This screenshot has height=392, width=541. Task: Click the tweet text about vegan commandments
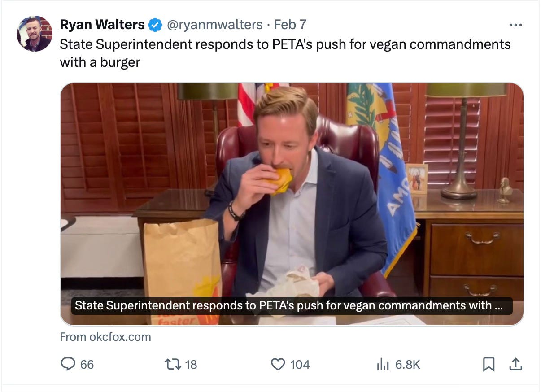point(285,53)
